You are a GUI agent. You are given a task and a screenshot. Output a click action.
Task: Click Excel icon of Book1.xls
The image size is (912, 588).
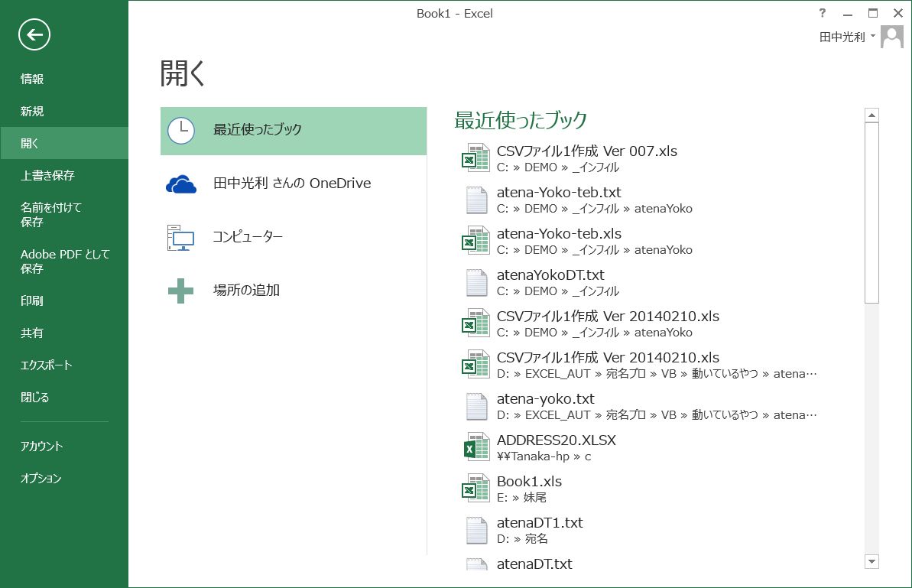pos(475,488)
